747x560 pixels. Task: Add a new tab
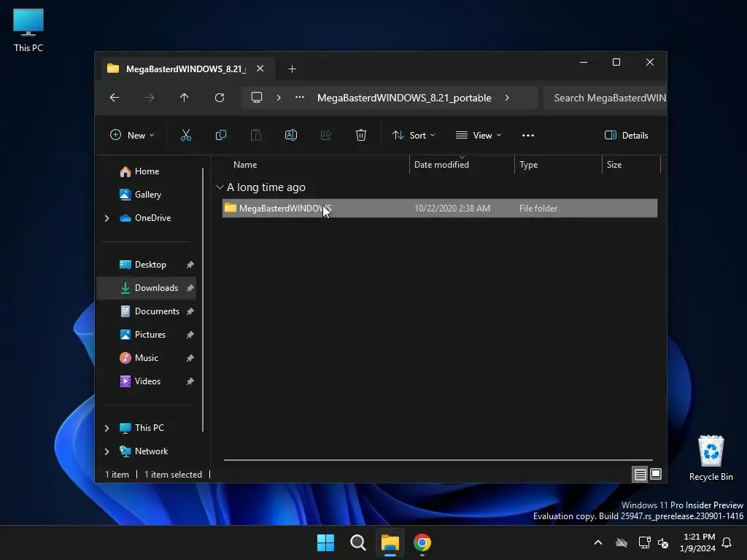292,69
